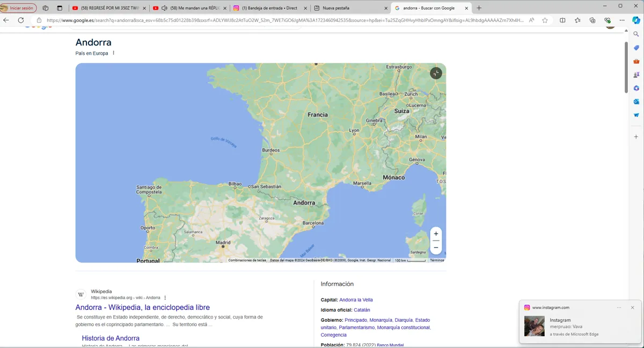
Task: Open the Historia de Andorra link
Action: coord(111,338)
